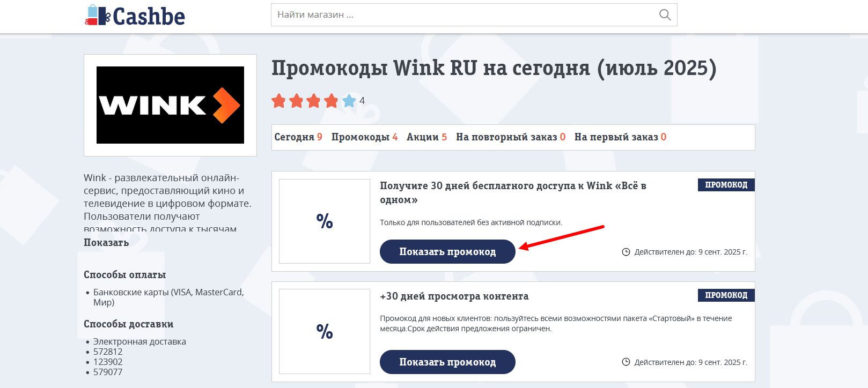Click the fourth orange rating star

click(332, 100)
